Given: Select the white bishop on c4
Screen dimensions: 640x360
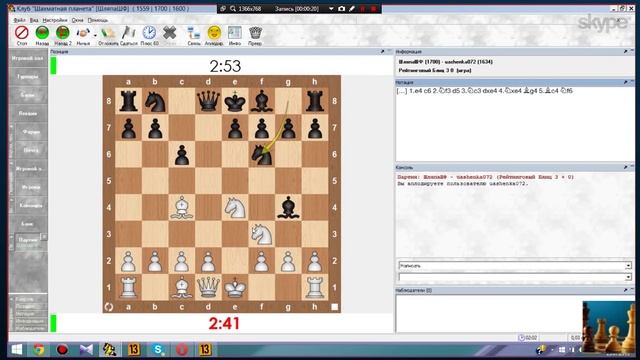Looking at the screenshot, I should [x=182, y=207].
